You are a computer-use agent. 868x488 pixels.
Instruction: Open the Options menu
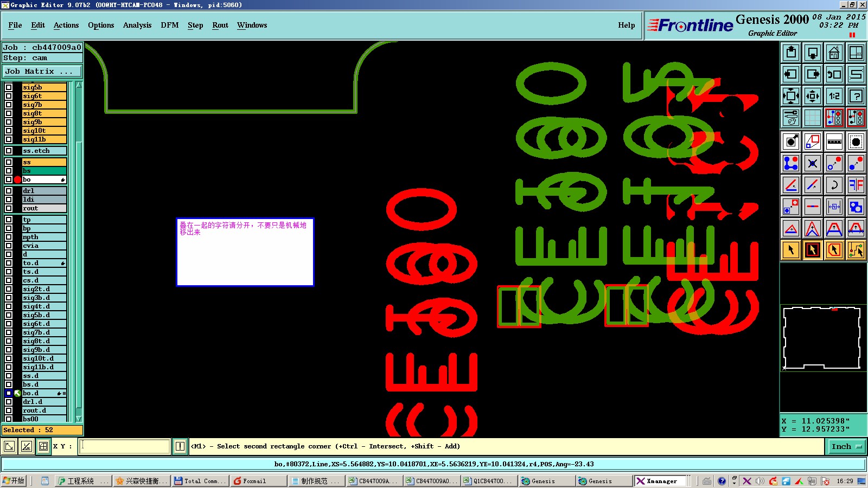(101, 25)
